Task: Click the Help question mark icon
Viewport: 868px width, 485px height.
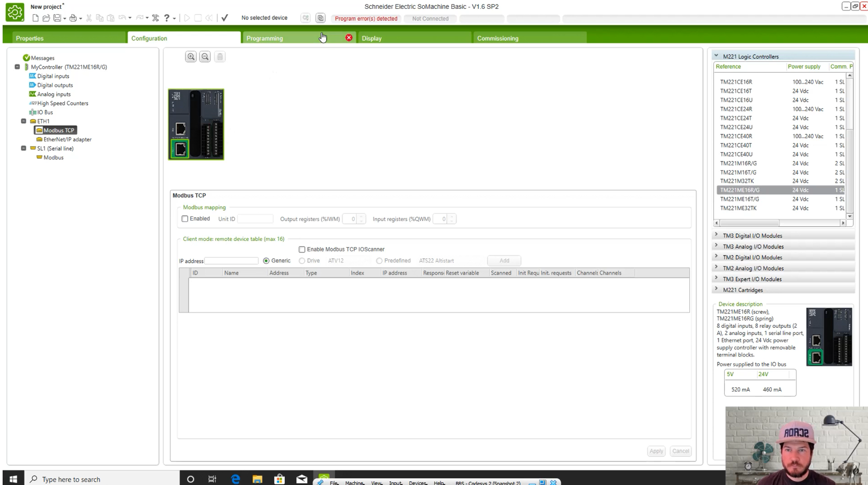Action: pyautogui.click(x=167, y=18)
